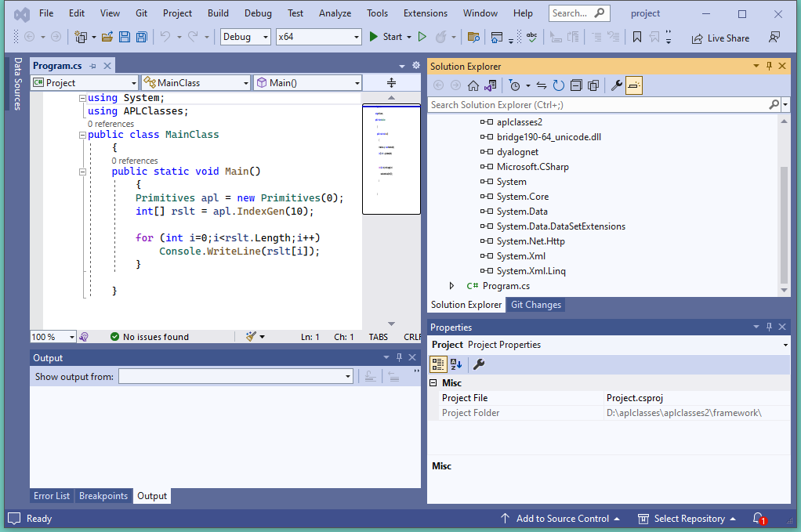
Task: Open Properties wrench in Solution Explorer toolbar
Action: pos(616,85)
